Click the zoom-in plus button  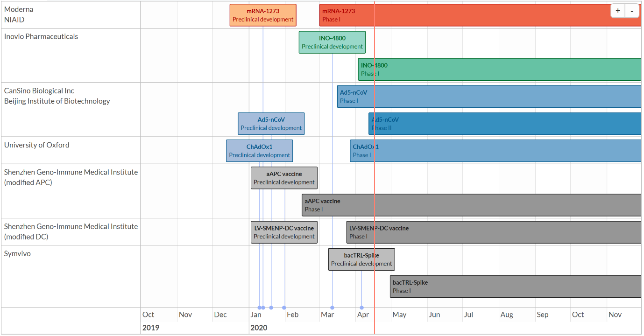click(617, 10)
